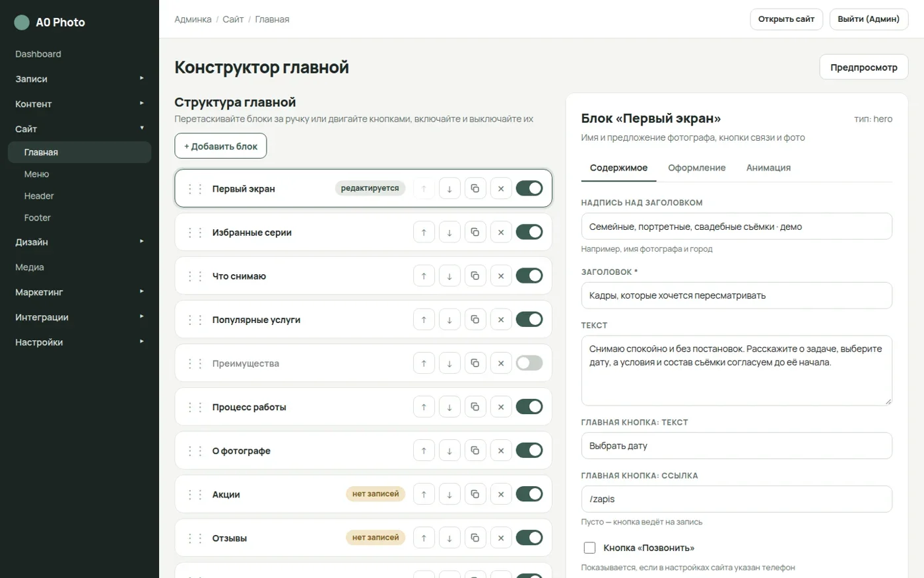Click the A0 Photo logo circle
924x578 pixels.
(22, 22)
